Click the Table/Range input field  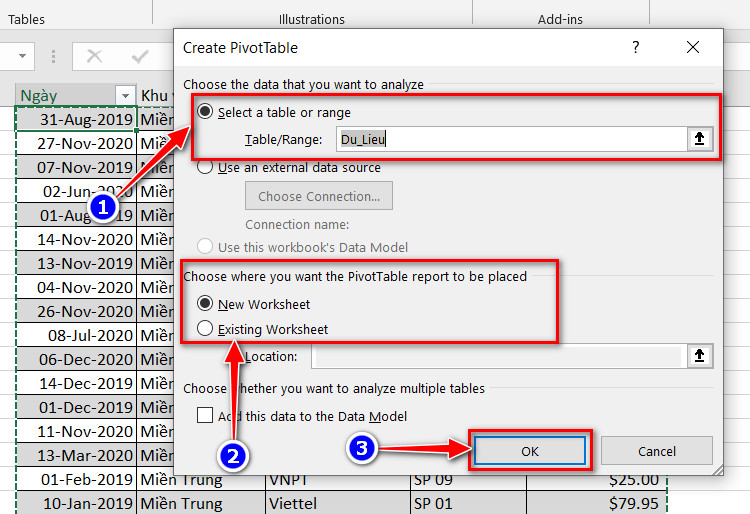tap(511, 139)
